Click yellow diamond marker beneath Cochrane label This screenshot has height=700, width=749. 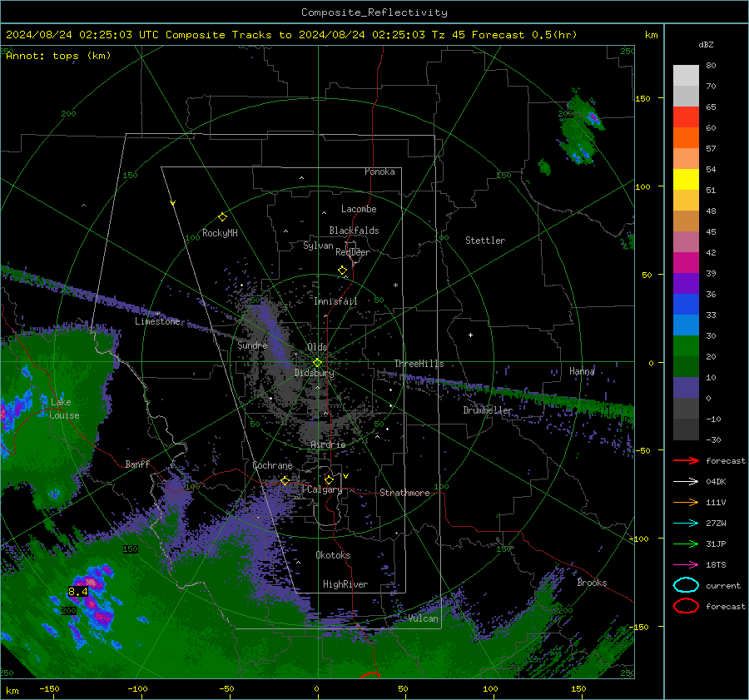(285, 480)
